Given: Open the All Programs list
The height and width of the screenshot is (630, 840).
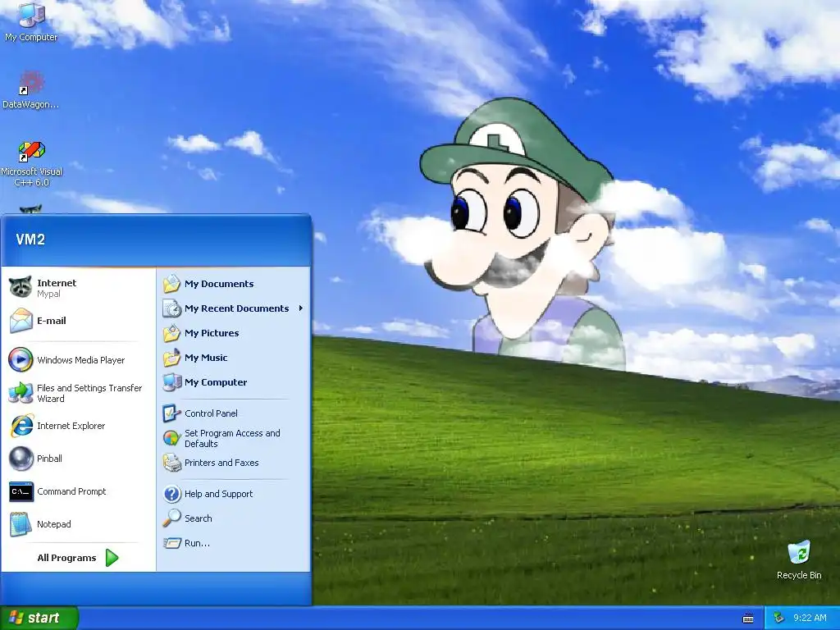Looking at the screenshot, I should 79,558.
